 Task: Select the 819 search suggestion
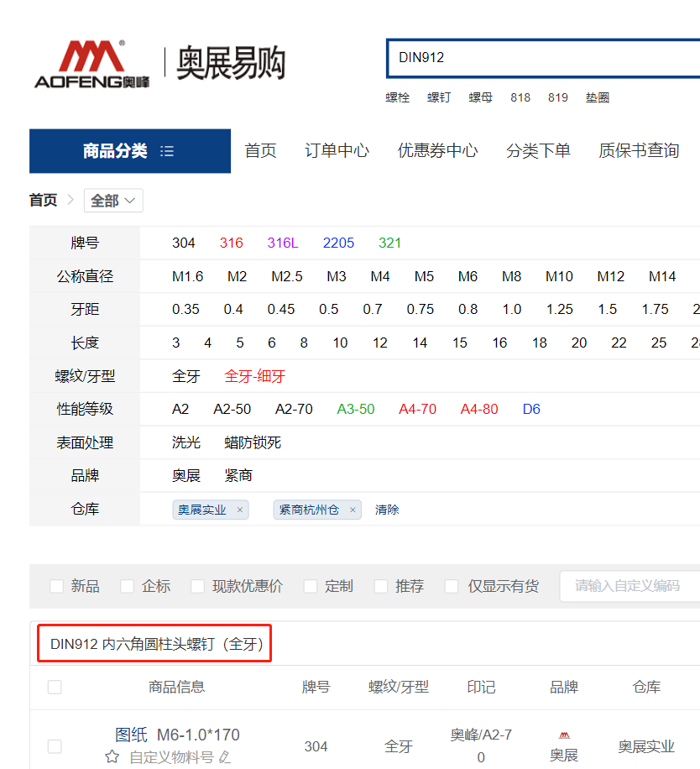[x=558, y=97]
